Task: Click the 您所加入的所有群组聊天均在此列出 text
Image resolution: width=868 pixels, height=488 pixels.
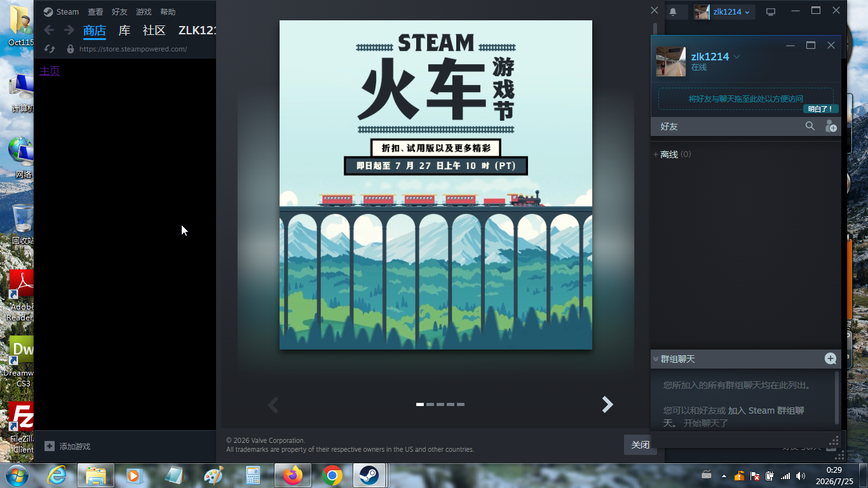Action: (x=737, y=384)
